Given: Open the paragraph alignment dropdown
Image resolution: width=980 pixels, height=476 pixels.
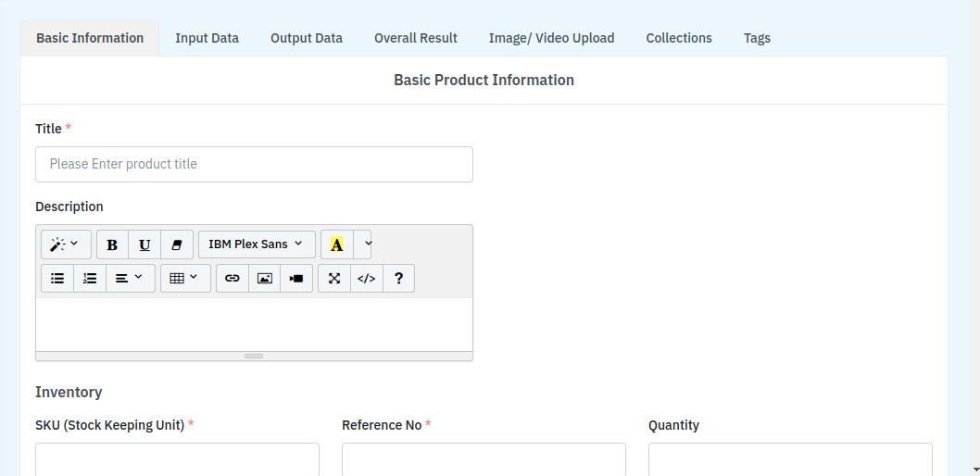Looking at the screenshot, I should coord(130,278).
